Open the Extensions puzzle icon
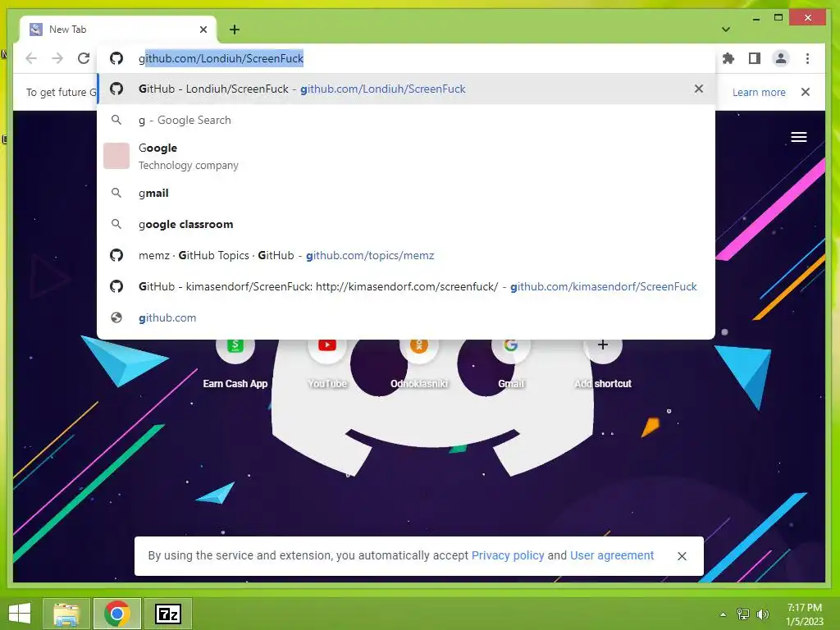Viewport: 840px width, 630px height. point(728,58)
